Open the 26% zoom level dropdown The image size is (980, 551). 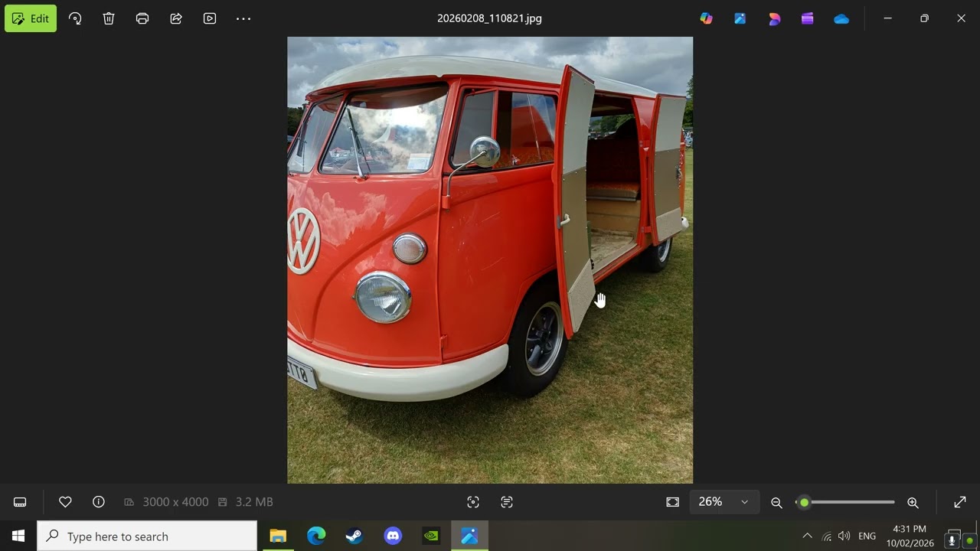pyautogui.click(x=724, y=502)
